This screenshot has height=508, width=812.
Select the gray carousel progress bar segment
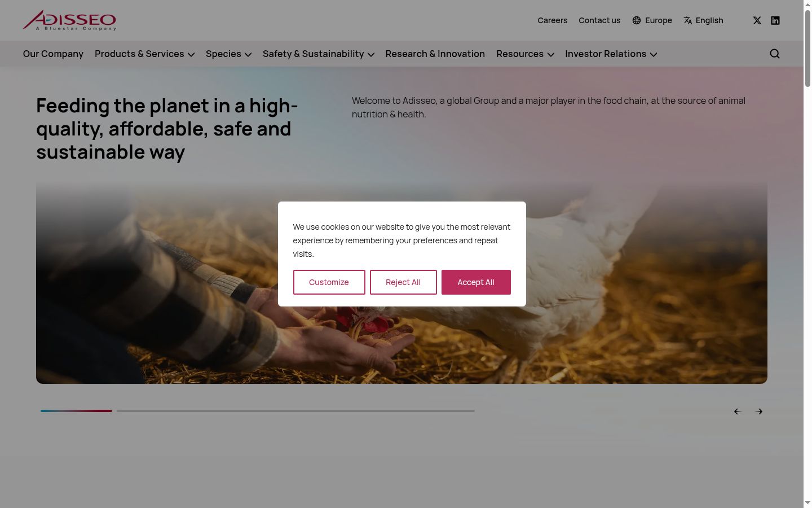coord(295,411)
